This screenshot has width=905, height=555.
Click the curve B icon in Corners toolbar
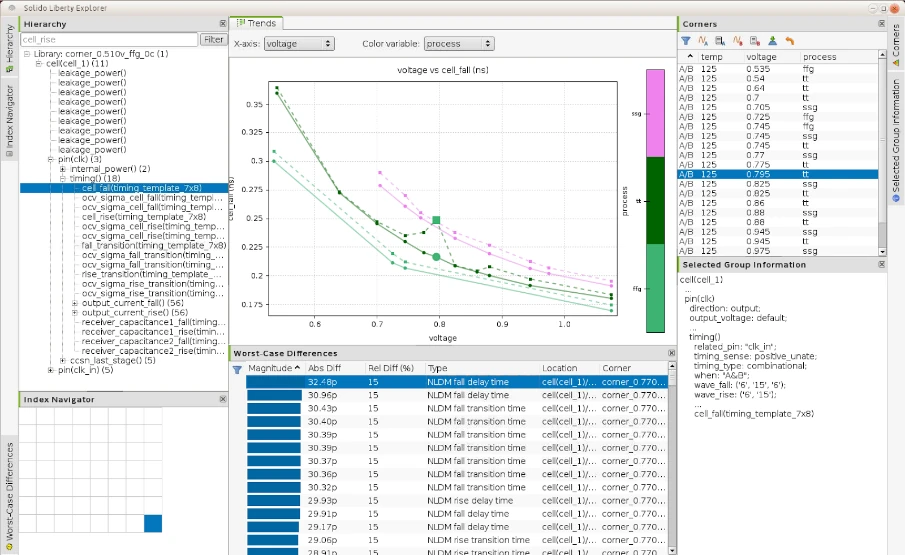click(x=738, y=41)
